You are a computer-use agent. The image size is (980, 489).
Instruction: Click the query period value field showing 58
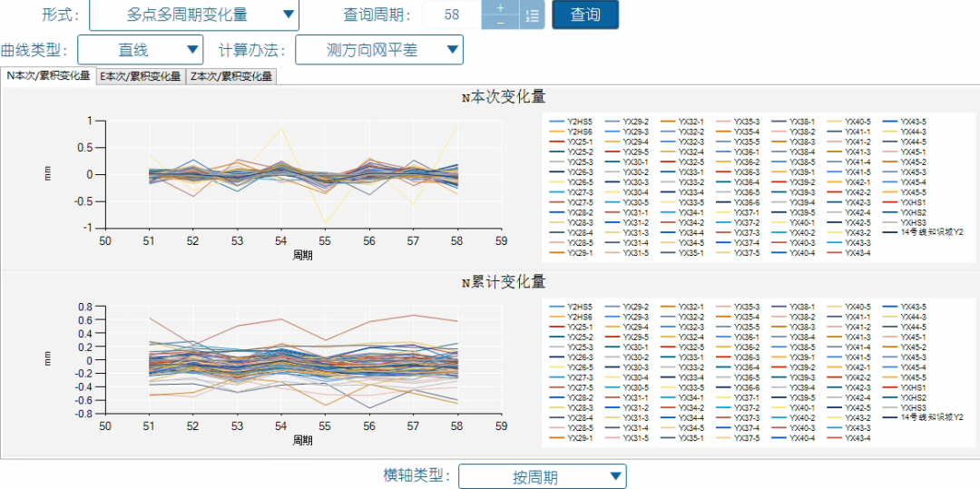452,15
